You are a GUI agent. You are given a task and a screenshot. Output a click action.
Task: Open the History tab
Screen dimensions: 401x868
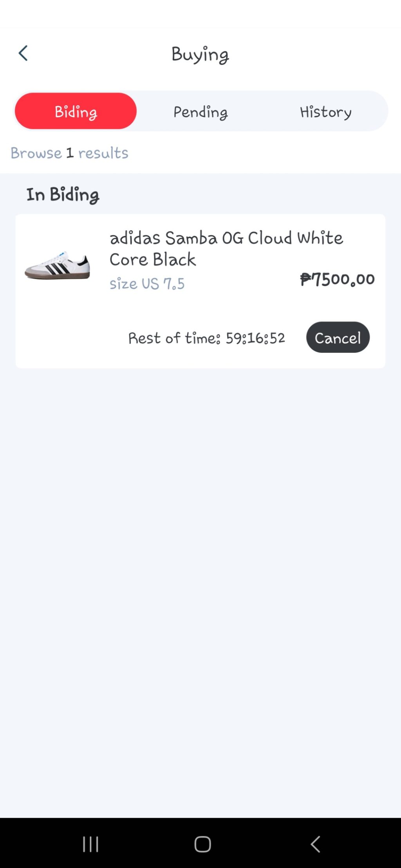[x=325, y=112]
